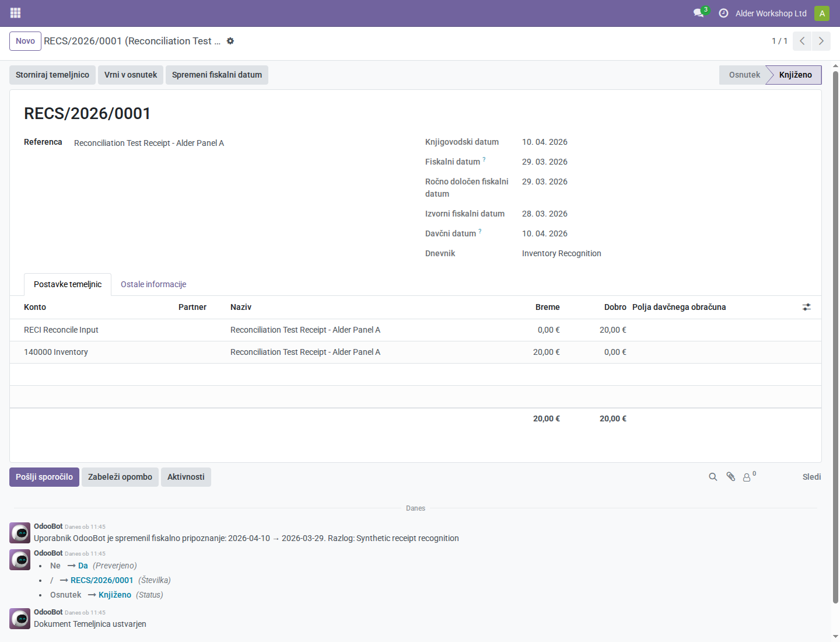This screenshot has width=840, height=642.
Task: Go to next record arrow
Action: click(x=821, y=41)
